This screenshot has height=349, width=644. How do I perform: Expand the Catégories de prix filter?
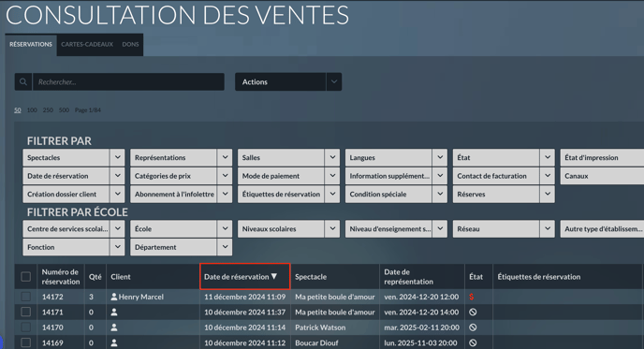(182, 176)
